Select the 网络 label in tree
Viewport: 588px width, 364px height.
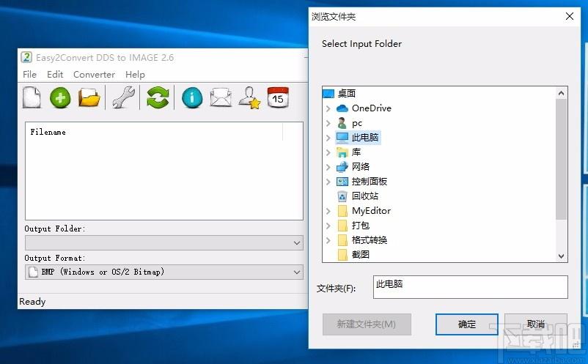[361, 167]
